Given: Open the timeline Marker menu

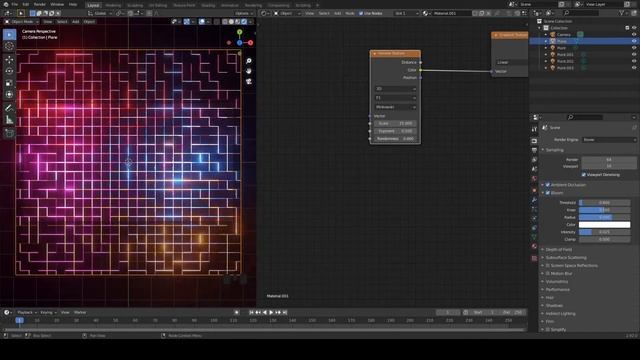Looking at the screenshot, I should [x=80, y=312].
